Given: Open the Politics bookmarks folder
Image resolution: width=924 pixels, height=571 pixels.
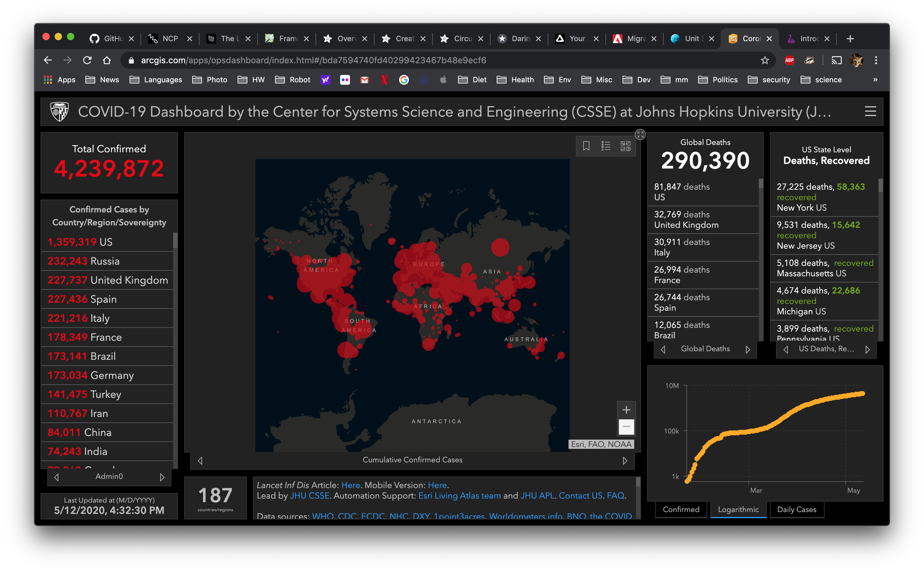Looking at the screenshot, I should point(717,80).
